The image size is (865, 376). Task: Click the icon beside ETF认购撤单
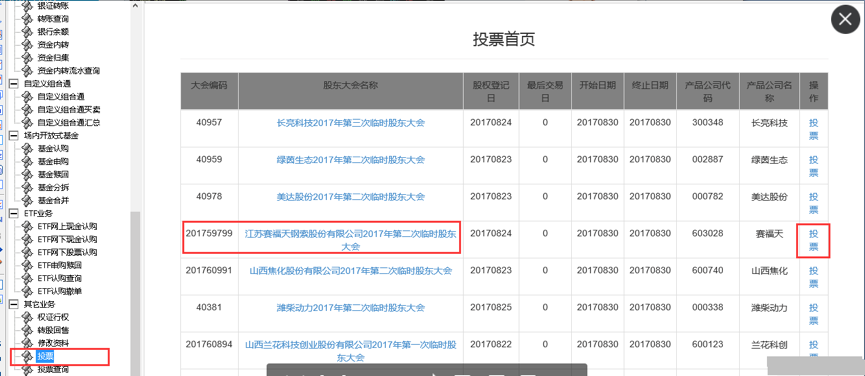28,291
